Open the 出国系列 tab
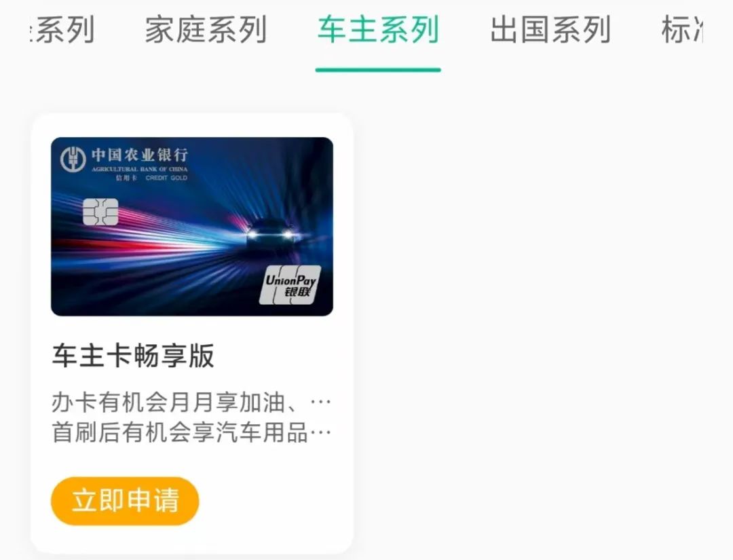Viewport: 733px width, 560px height. click(550, 29)
